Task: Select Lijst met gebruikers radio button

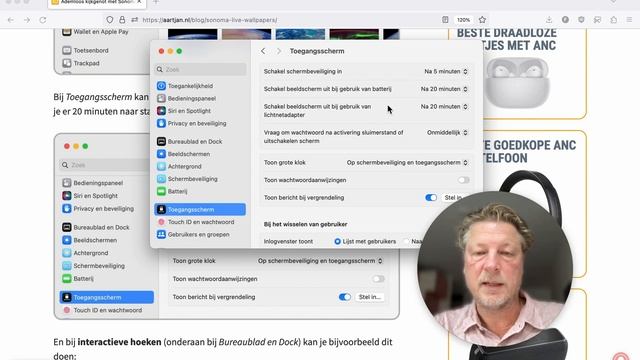Action: click(337, 242)
